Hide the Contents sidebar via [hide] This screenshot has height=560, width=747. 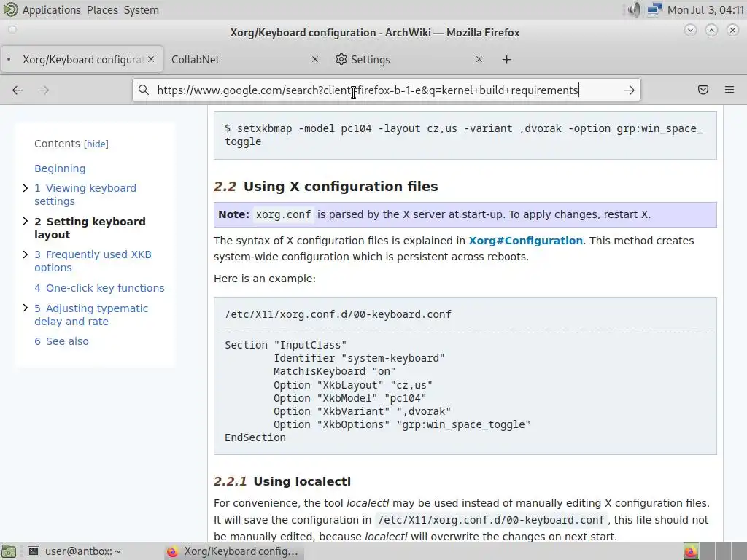pos(96,144)
